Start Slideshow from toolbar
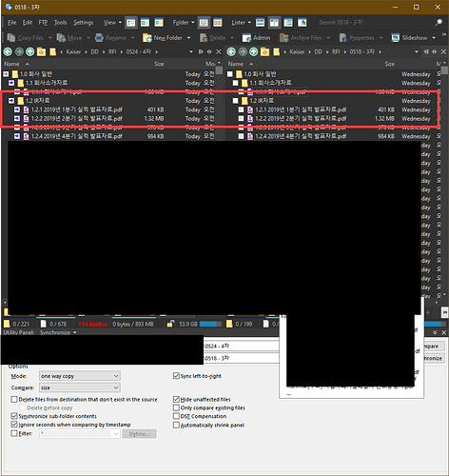449x476 pixels. 410,38
